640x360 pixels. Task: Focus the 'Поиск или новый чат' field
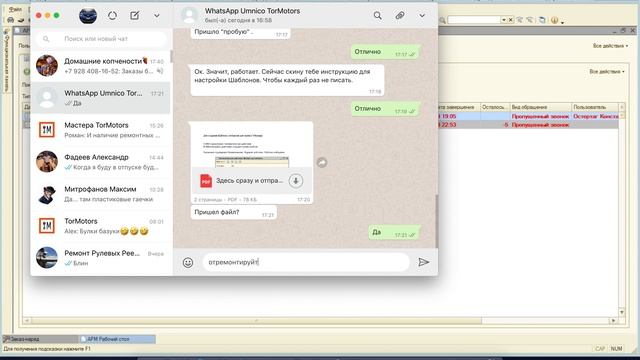(x=101, y=39)
